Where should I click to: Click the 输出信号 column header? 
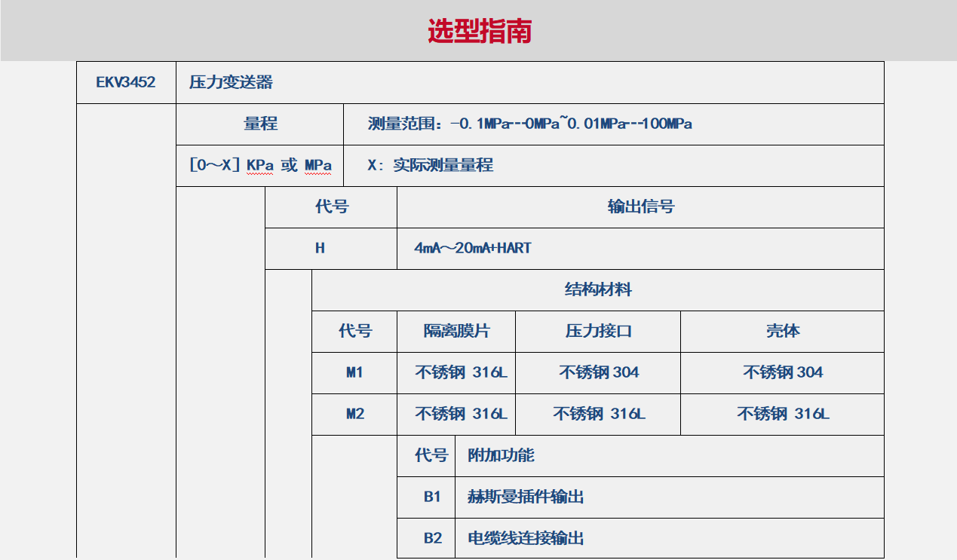tap(640, 207)
